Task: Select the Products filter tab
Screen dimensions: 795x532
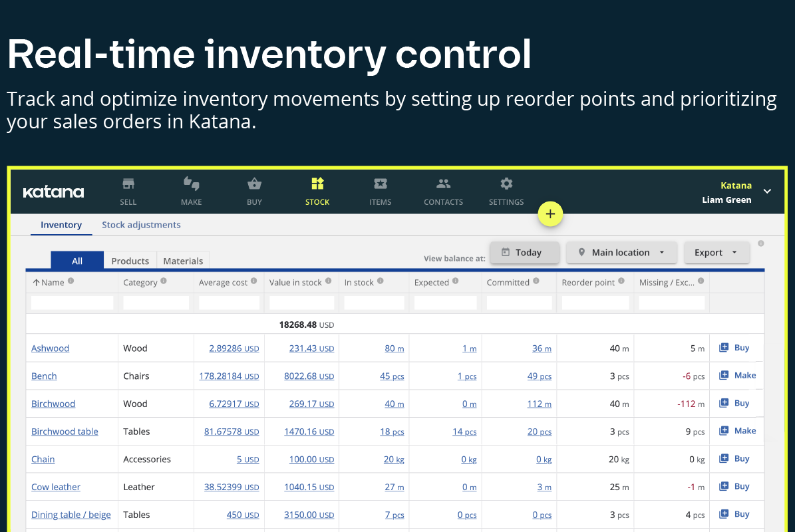Action: [130, 261]
